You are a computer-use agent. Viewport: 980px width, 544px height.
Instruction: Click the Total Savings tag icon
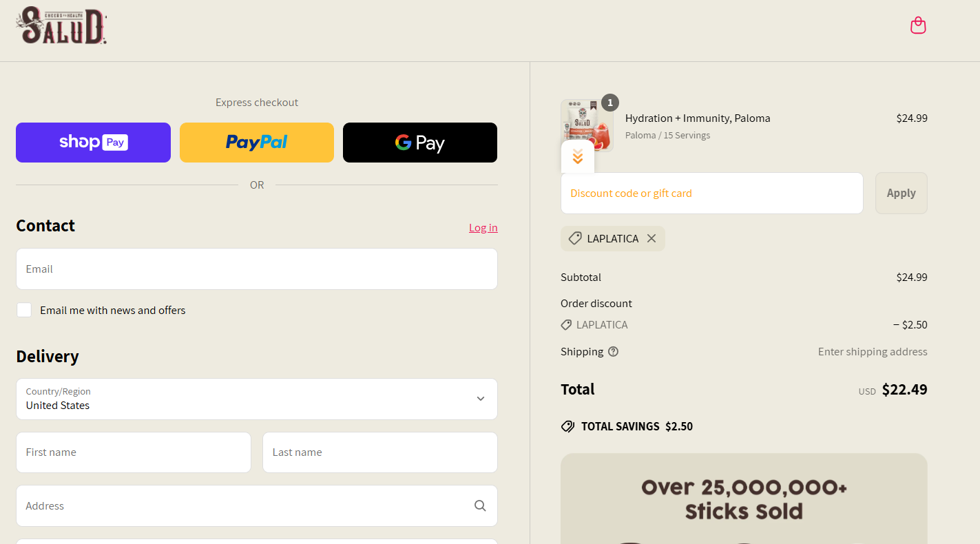click(x=567, y=426)
